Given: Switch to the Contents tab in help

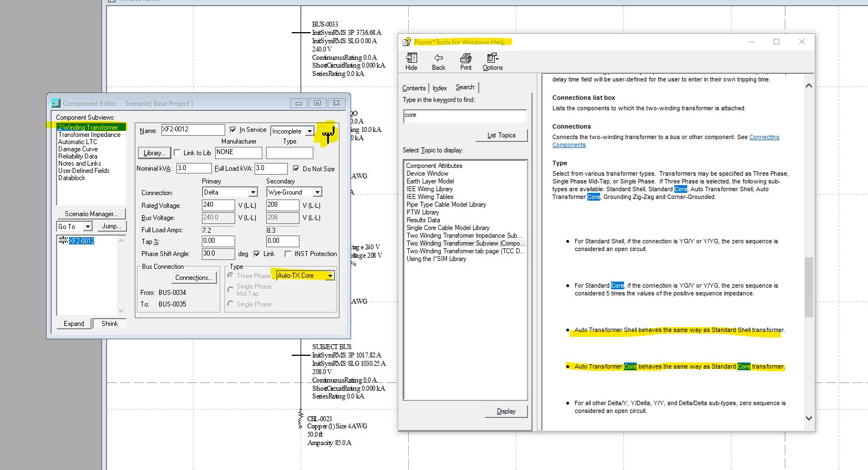Looking at the screenshot, I should 414,88.
